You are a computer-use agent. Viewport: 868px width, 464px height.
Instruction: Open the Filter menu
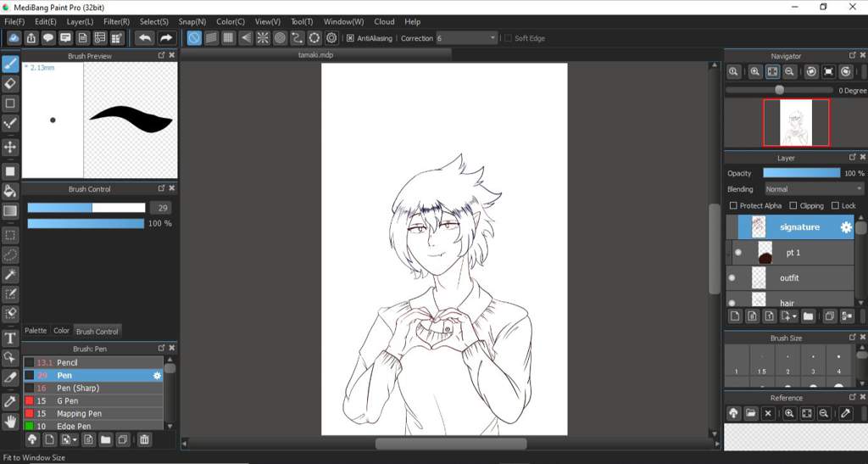117,21
